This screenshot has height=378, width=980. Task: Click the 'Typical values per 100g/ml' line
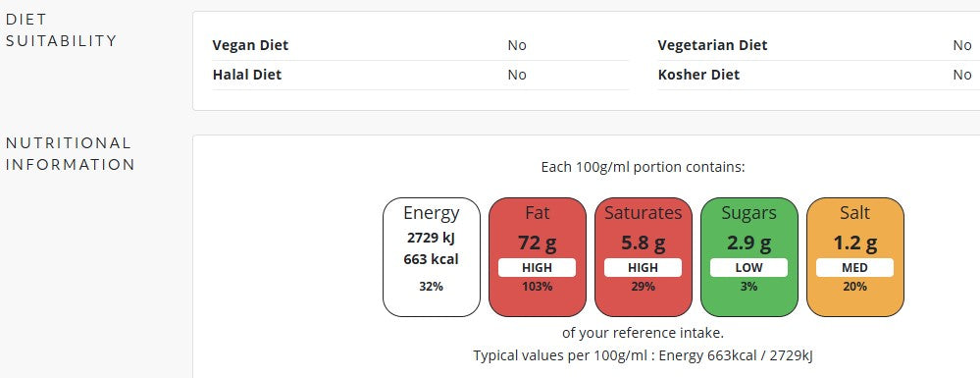click(644, 355)
